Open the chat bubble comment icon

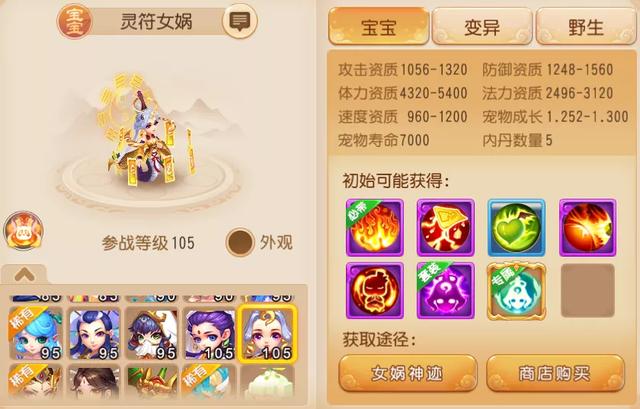(x=240, y=21)
